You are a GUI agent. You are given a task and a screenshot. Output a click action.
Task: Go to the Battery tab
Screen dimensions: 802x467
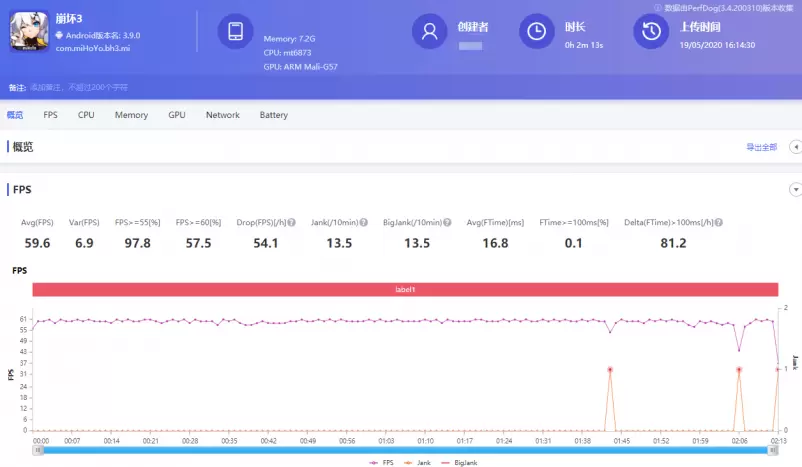click(x=273, y=115)
